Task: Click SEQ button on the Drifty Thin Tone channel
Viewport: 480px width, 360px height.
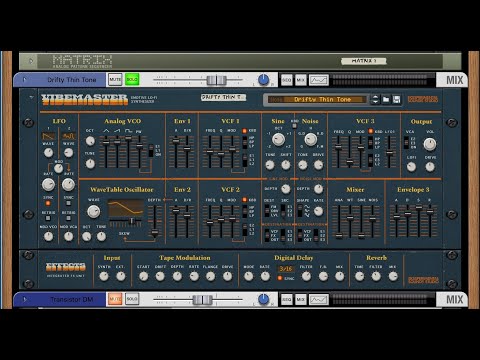Action: (x=287, y=80)
